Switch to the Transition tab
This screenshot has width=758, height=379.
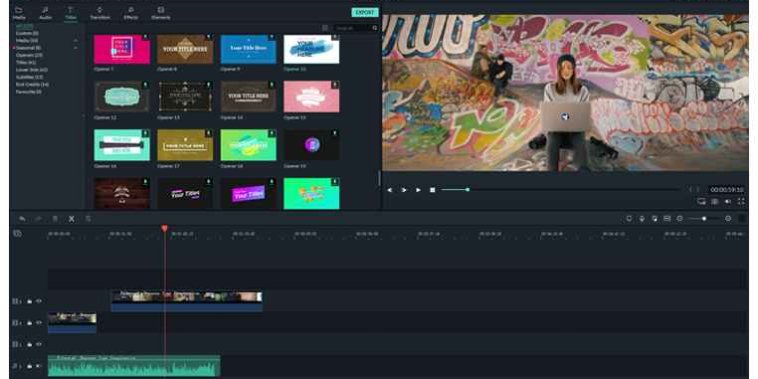(x=100, y=13)
